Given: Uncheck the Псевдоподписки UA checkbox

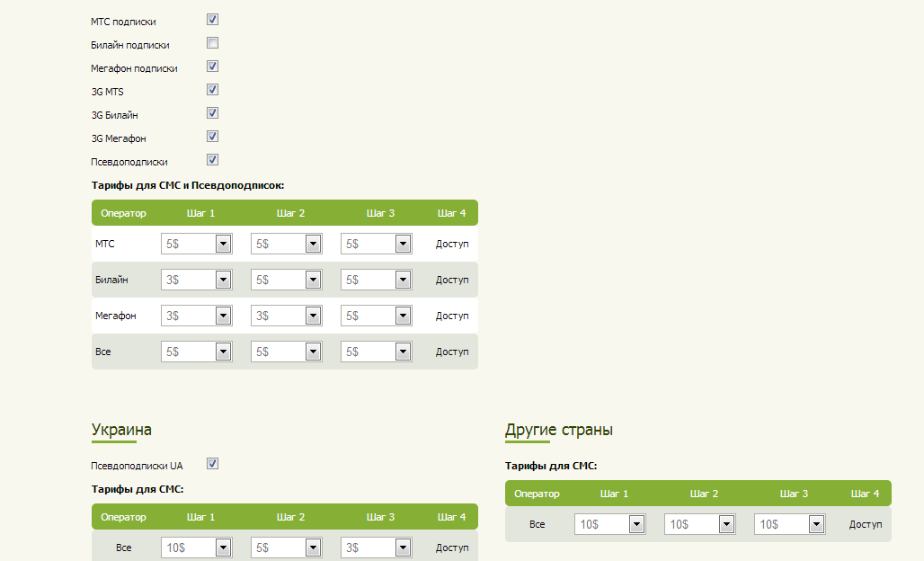Looking at the screenshot, I should 213,464.
